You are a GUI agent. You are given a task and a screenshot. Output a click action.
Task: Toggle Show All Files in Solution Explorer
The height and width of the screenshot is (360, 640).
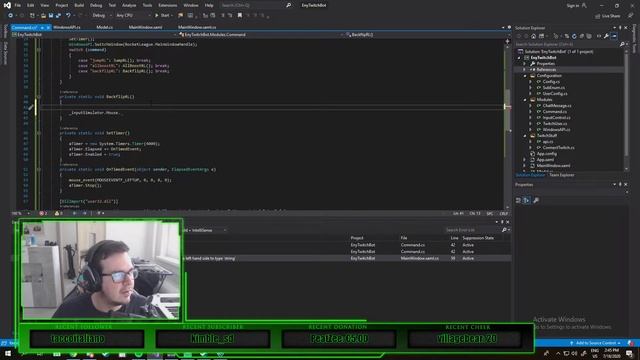pos(589,36)
